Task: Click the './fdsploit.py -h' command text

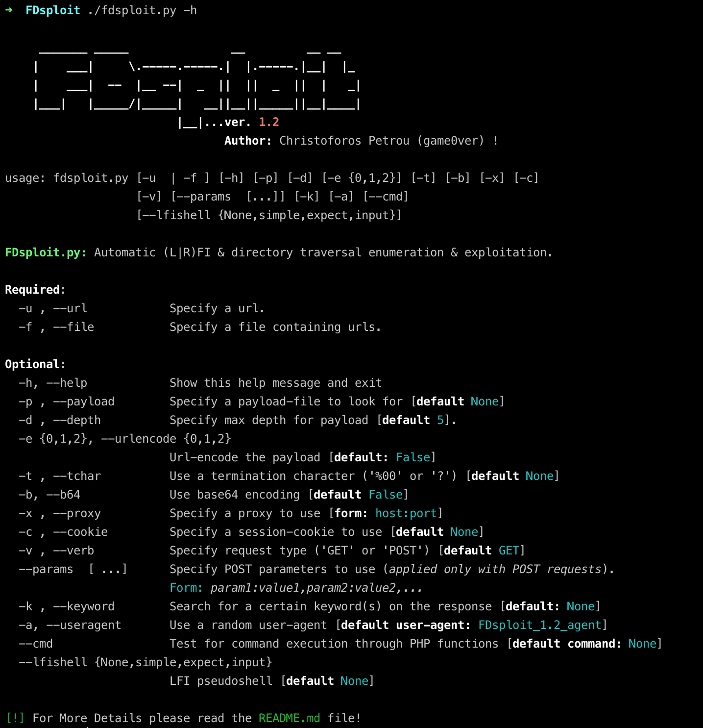Action: click(142, 10)
